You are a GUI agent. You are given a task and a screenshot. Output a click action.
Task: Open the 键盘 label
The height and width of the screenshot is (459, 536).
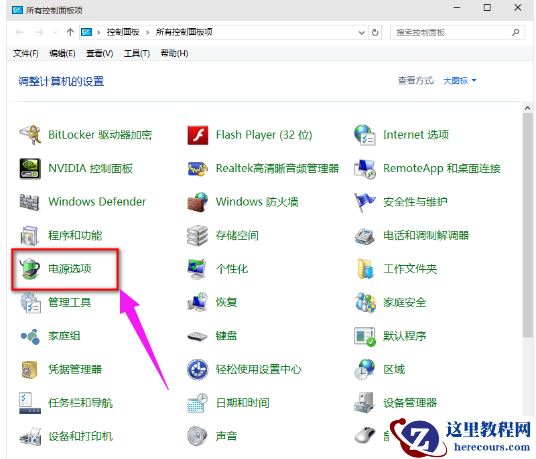[226, 336]
